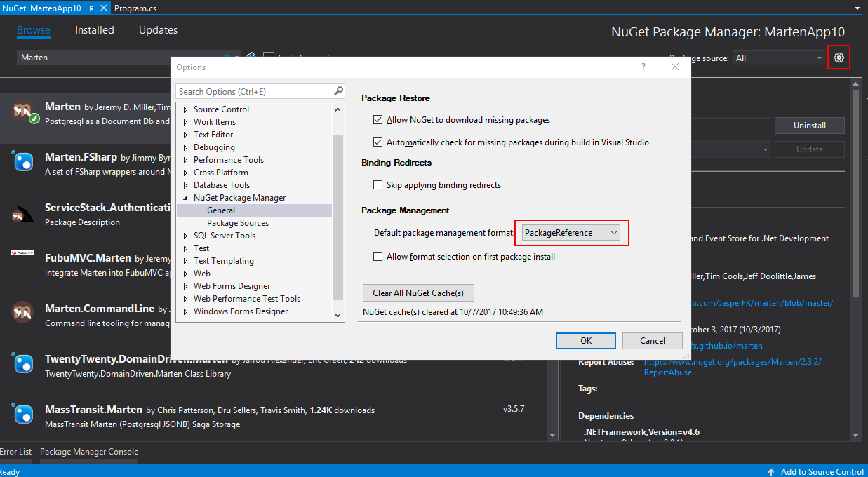Toggle Automatically check for missing packages
Screen dimensions: 868x477
379,142
